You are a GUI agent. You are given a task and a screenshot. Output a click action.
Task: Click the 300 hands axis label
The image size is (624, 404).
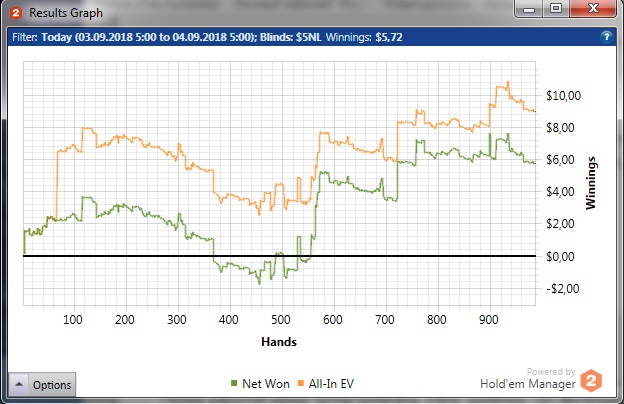177,320
